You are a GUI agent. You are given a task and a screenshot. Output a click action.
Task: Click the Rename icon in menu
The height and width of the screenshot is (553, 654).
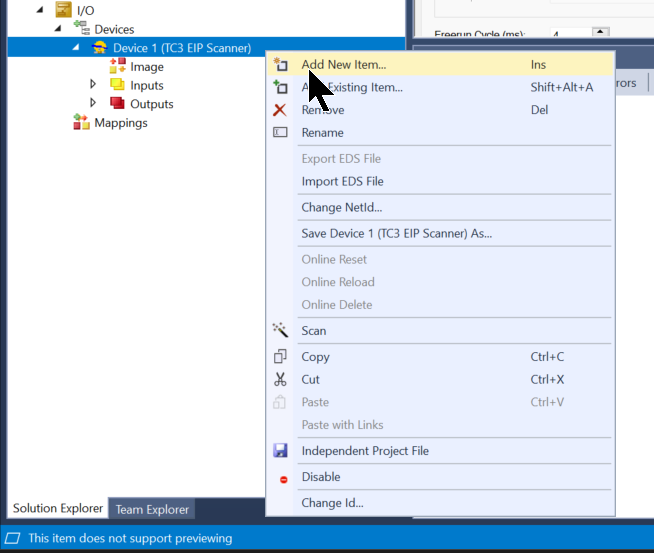click(281, 133)
